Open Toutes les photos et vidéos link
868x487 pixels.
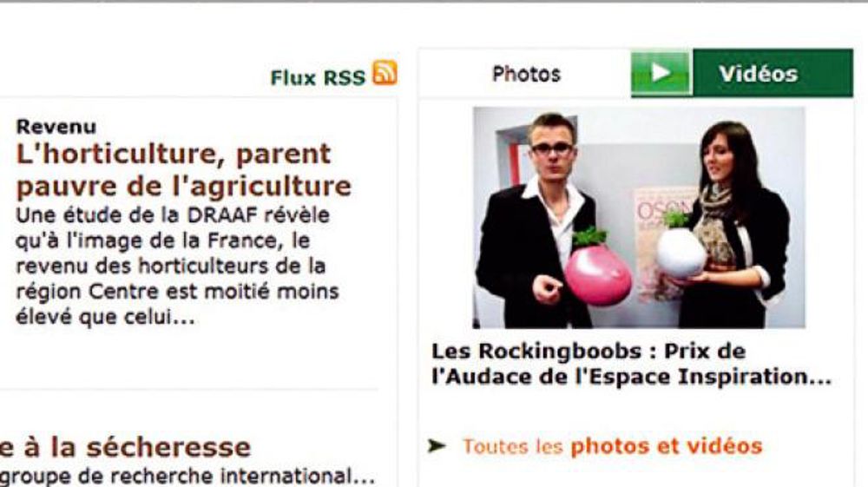click(x=612, y=446)
